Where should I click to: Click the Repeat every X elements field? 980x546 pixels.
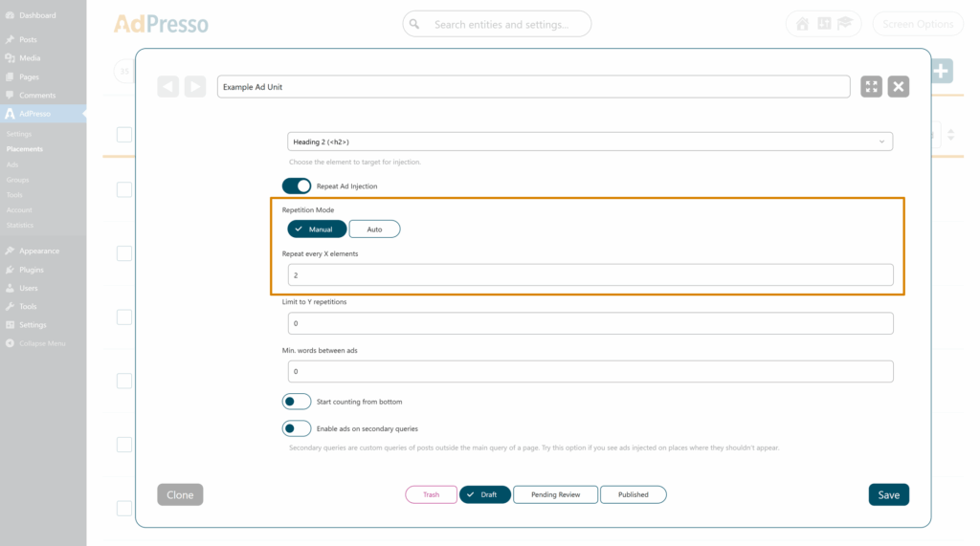coord(590,275)
